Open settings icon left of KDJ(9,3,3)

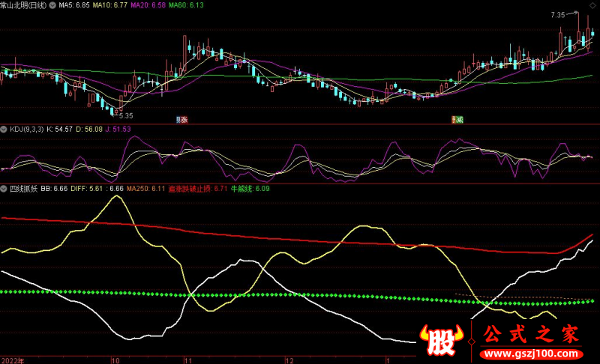pos(4,129)
